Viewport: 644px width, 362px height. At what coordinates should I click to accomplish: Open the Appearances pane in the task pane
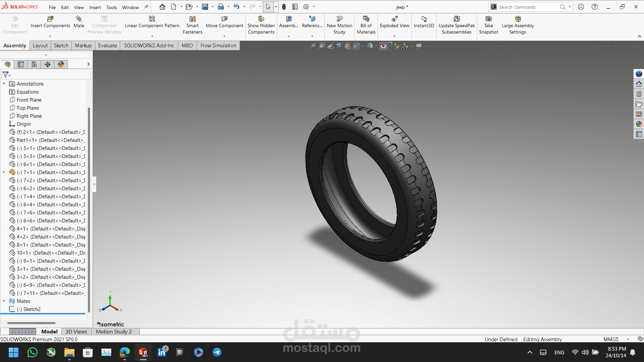pyautogui.click(x=639, y=124)
